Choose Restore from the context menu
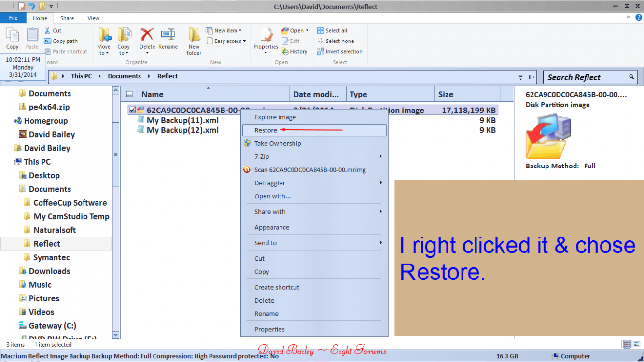 314,130
